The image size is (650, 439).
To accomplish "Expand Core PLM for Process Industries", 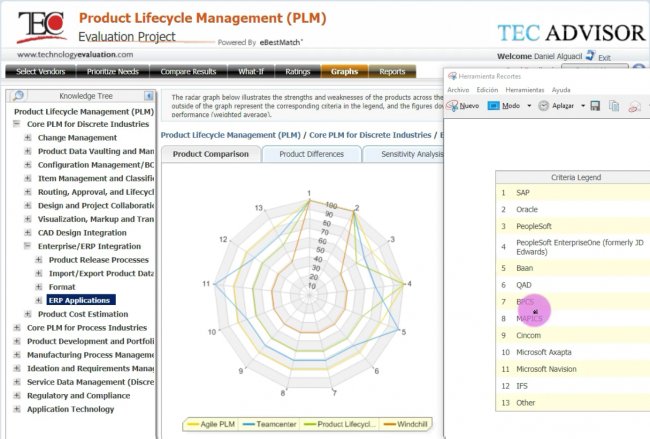I will tap(17, 327).
